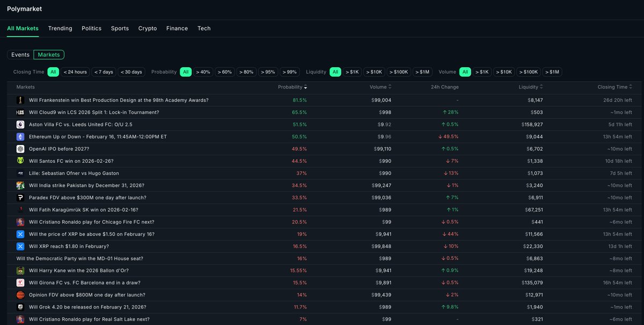This screenshot has width=644, height=325.
Task: Click the Frankenstein Academy Awards market icon
Action: click(x=20, y=100)
